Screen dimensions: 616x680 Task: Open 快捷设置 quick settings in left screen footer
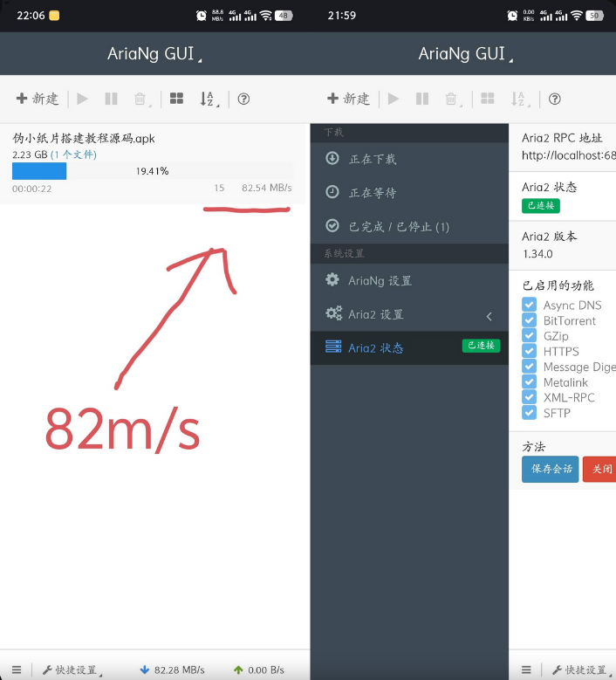pyautogui.click(x=72, y=670)
